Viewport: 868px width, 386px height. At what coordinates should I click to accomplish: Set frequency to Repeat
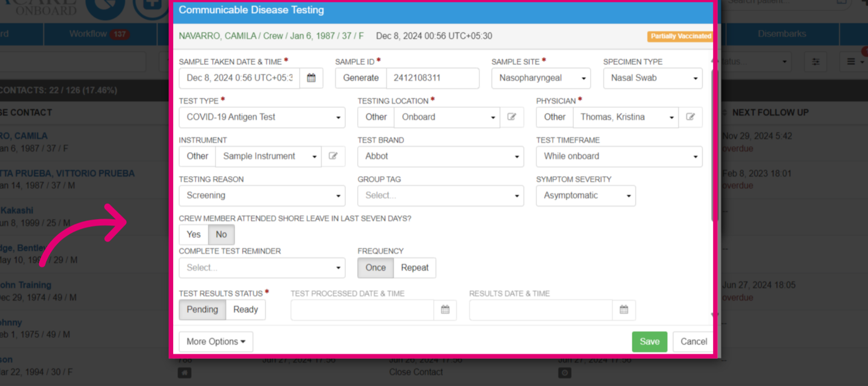415,267
